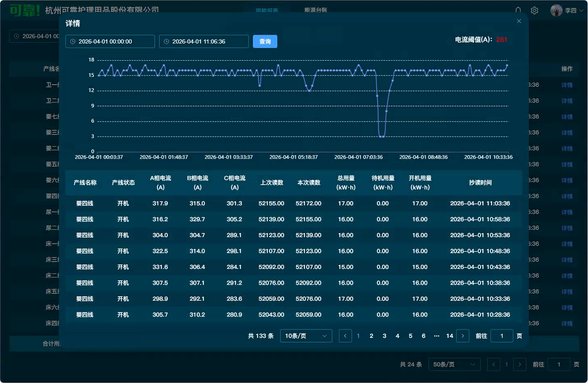This screenshot has width=588, height=383.
Task: Click the notification bell icon
Action: tap(519, 10)
